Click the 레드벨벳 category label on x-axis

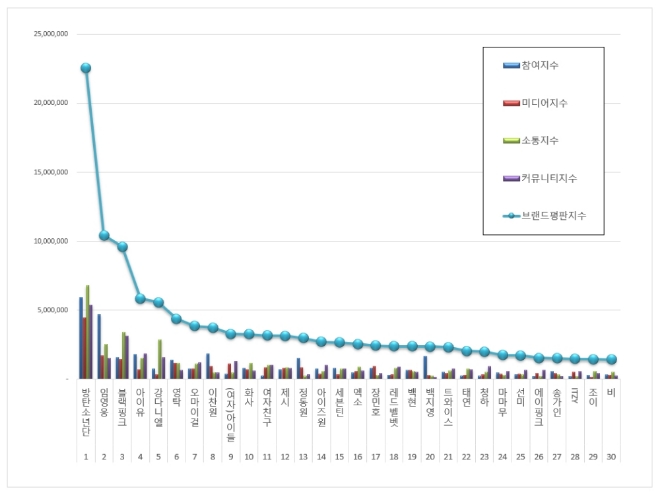pyautogui.click(x=394, y=405)
